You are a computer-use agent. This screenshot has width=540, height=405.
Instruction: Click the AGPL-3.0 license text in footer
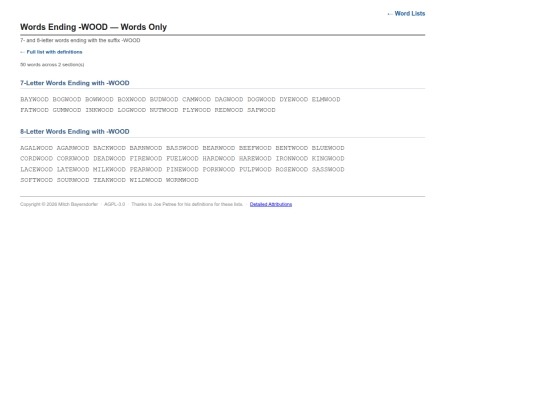point(115,204)
